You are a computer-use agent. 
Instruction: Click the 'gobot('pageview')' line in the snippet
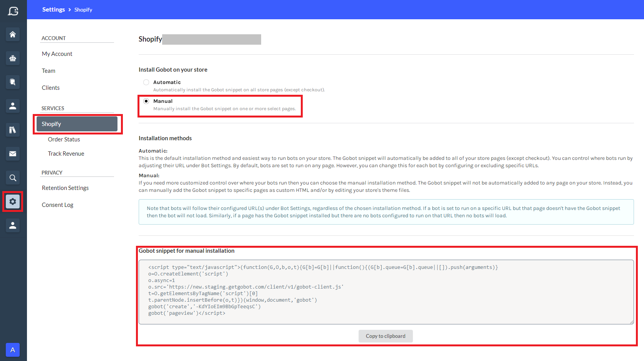pyautogui.click(x=187, y=313)
